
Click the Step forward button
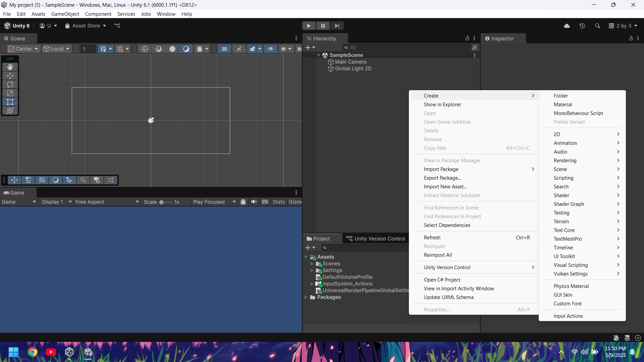[337, 26]
